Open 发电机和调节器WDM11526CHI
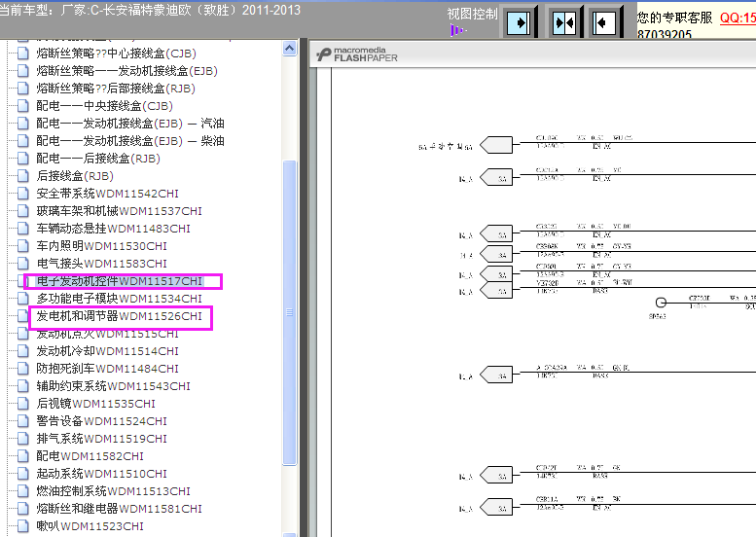Image resolution: width=756 pixels, height=537 pixels. point(119,316)
